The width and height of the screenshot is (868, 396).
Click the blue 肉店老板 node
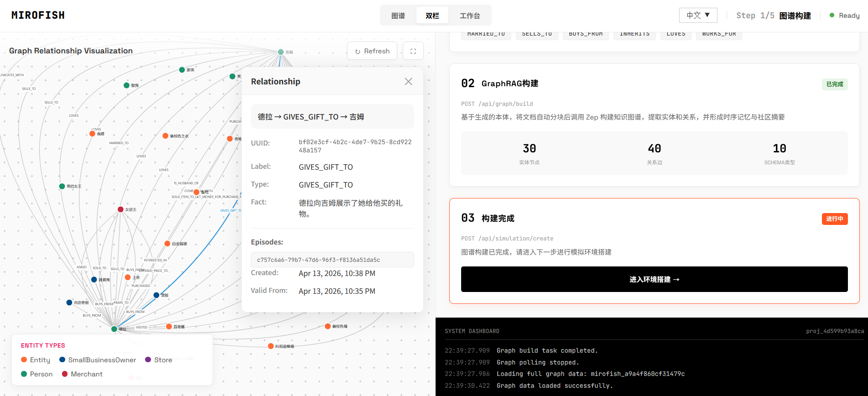(69, 302)
